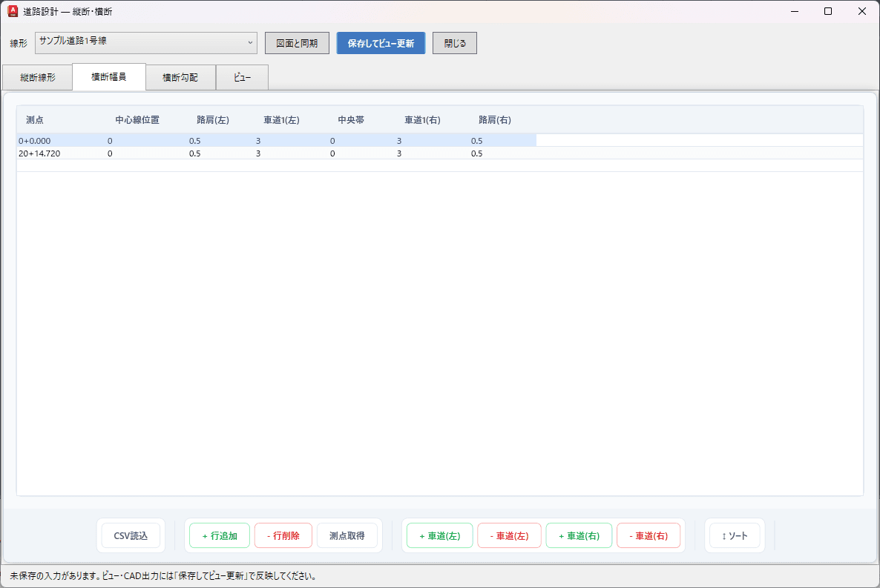Viewport: 880px width, 588px height.
Task: Click the 測点 column header
Action: pos(35,119)
